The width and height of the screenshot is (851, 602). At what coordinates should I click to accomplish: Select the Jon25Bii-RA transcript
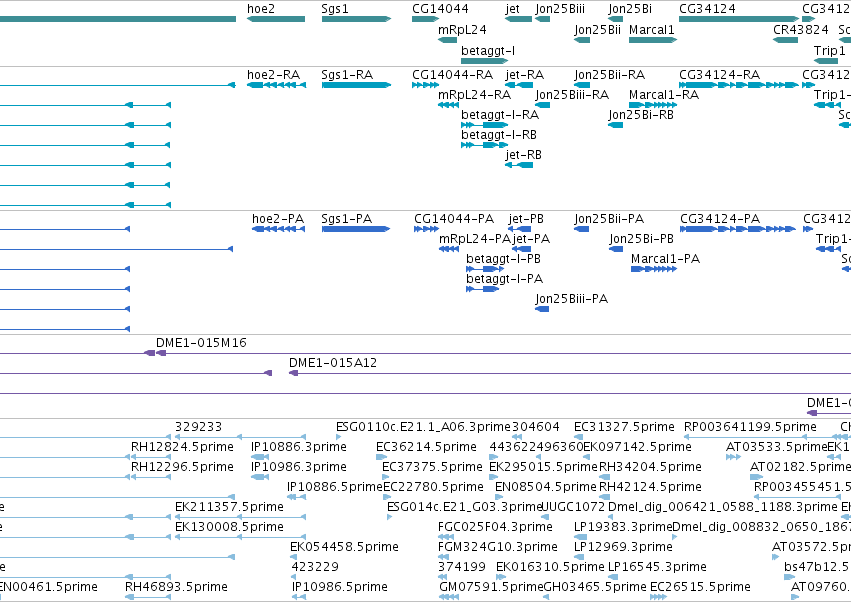[582, 85]
